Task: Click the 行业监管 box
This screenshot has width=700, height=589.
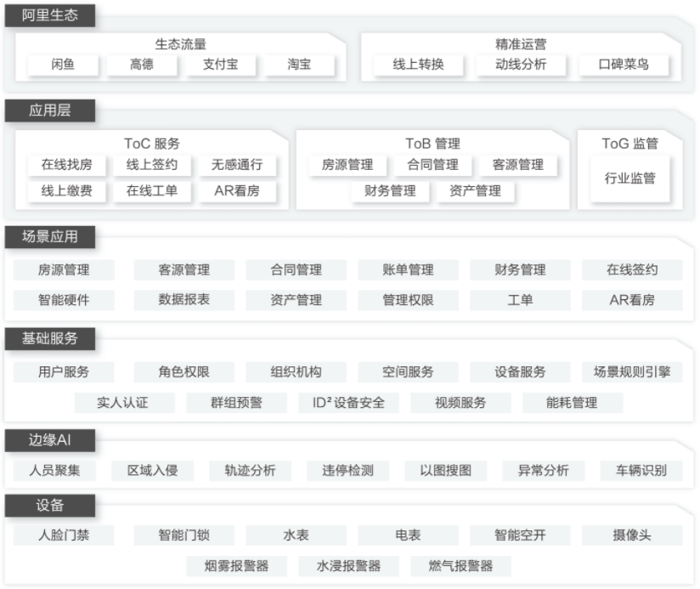Action: [x=630, y=178]
